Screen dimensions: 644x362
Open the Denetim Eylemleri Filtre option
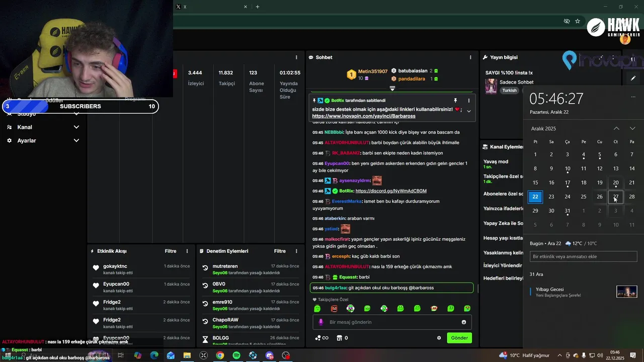coord(280,251)
